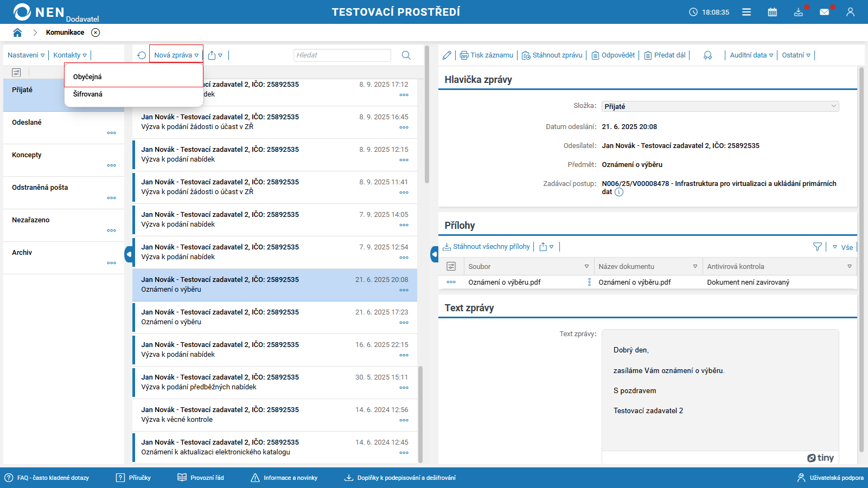Image resolution: width=868 pixels, height=488 pixels.
Task: Open Informace a novinky footer link
Action: (284, 478)
